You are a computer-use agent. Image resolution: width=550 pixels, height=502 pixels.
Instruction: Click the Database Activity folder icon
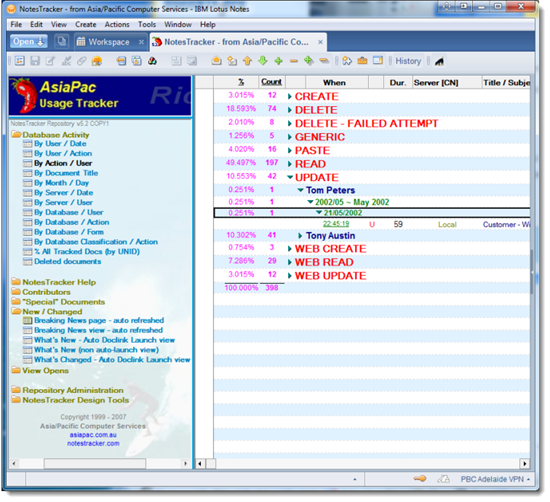click(x=16, y=134)
